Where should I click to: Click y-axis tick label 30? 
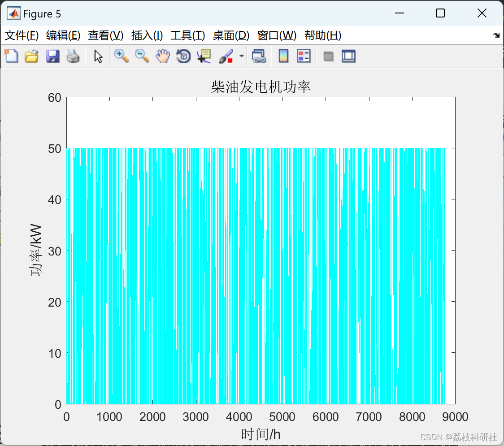coord(54,251)
